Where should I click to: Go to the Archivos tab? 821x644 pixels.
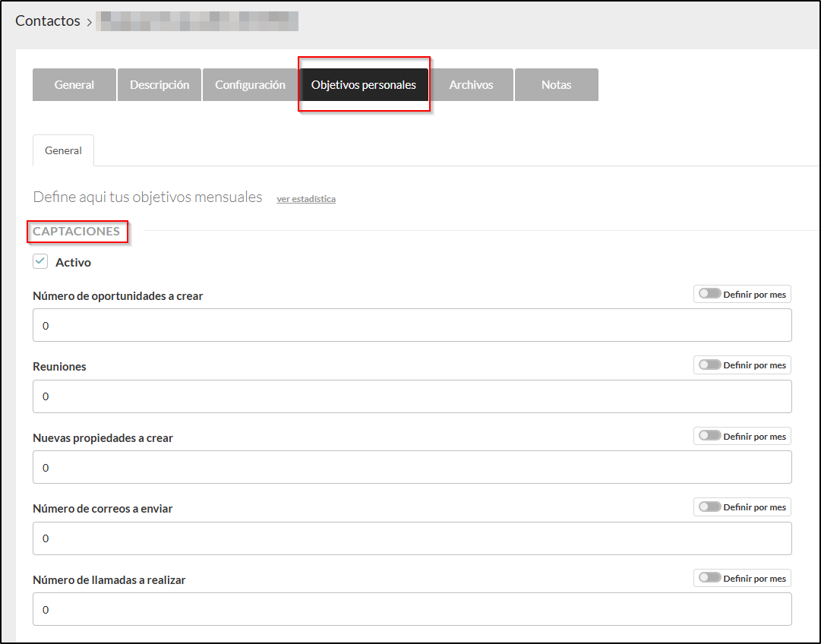click(471, 85)
